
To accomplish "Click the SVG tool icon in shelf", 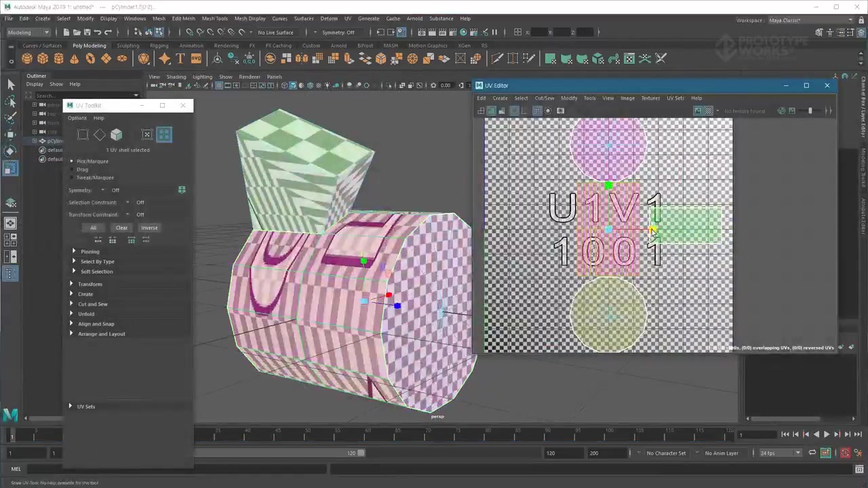I will (x=196, y=59).
